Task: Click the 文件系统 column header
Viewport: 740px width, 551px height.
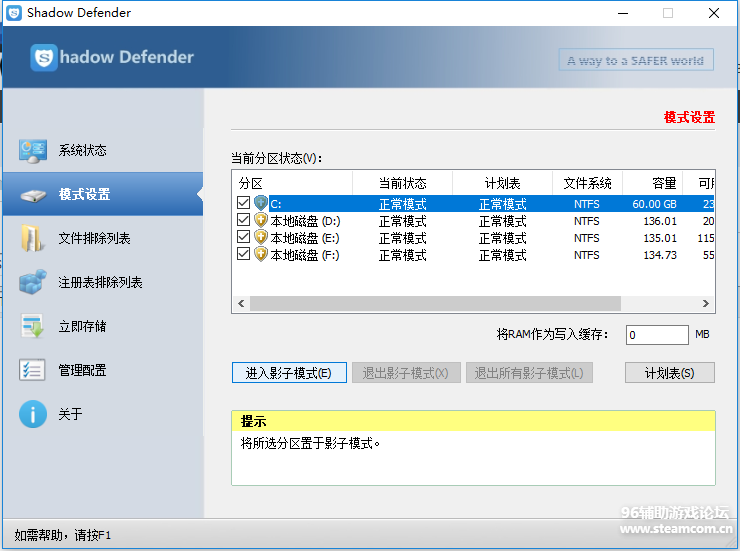Action: coord(587,184)
